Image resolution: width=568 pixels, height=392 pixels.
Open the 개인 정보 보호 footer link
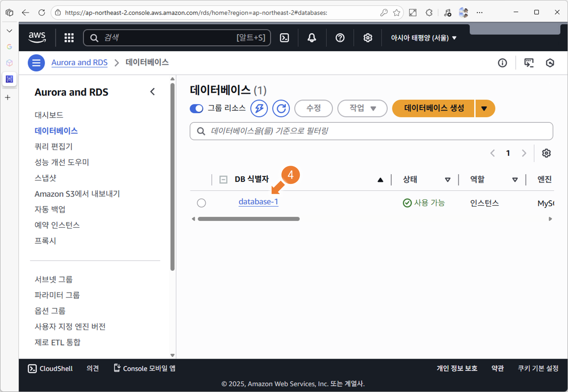pyautogui.click(x=457, y=369)
